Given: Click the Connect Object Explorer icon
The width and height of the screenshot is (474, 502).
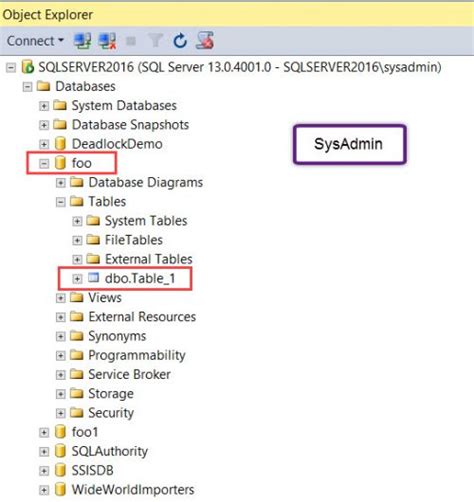Looking at the screenshot, I should [82, 41].
